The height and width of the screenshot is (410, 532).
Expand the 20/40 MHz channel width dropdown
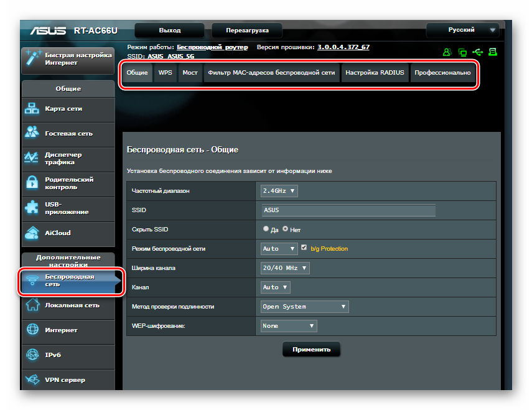pyautogui.click(x=285, y=268)
